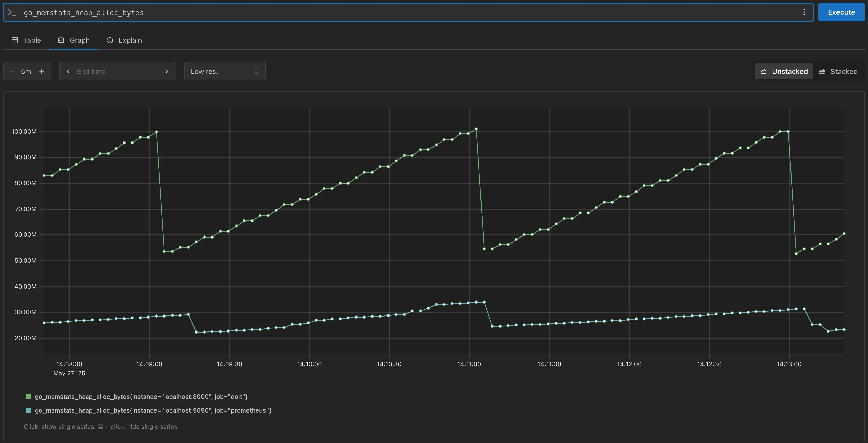Open the Low res. resolution dropdown
The height and width of the screenshot is (443, 868).
pyautogui.click(x=225, y=71)
